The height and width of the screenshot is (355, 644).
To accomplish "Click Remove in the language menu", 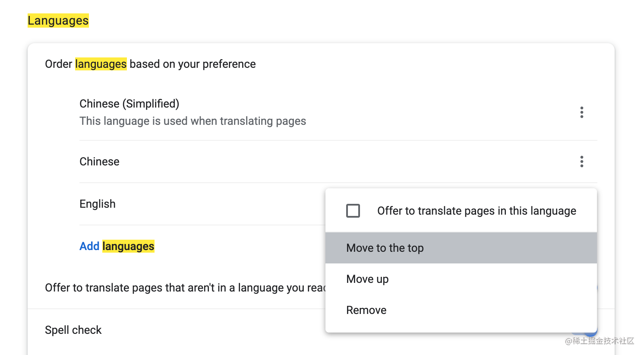I will (366, 310).
